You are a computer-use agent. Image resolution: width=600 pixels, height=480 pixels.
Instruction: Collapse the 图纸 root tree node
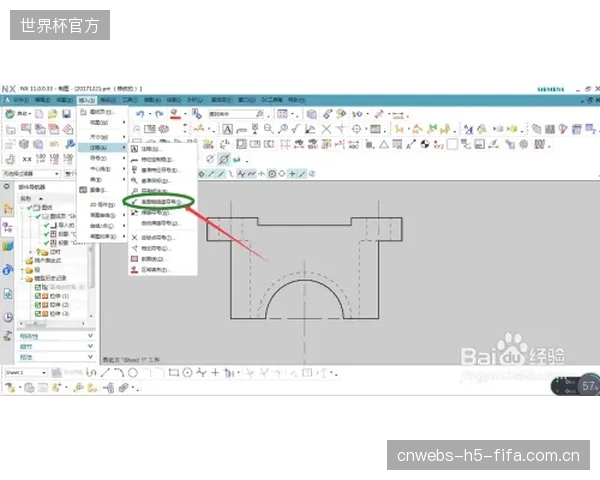tap(23, 207)
